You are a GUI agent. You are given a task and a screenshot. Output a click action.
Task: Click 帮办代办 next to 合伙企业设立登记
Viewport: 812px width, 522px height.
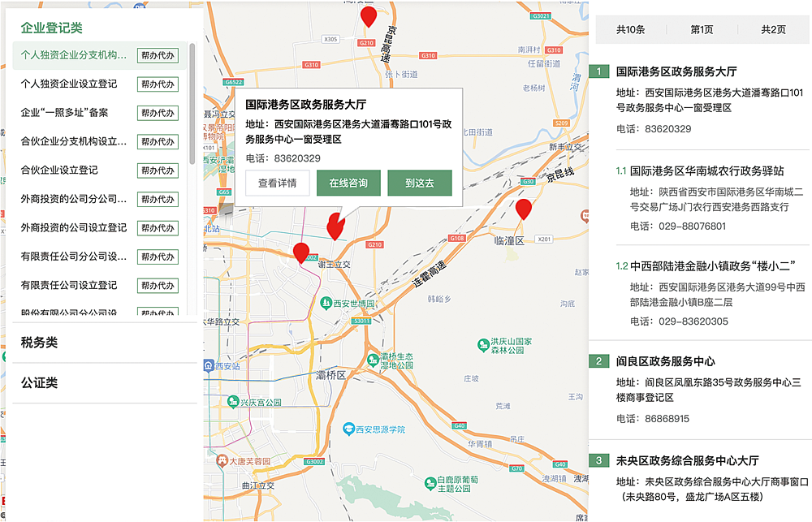(158, 170)
